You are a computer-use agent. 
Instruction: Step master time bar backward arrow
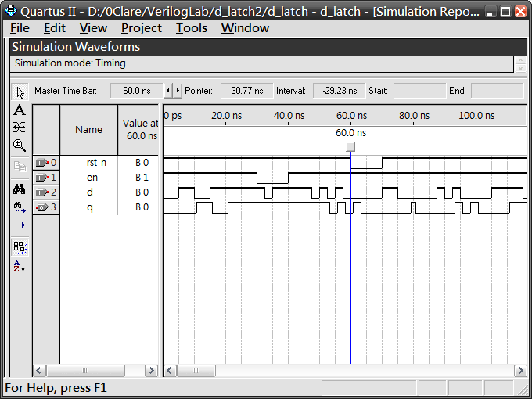click(168, 91)
